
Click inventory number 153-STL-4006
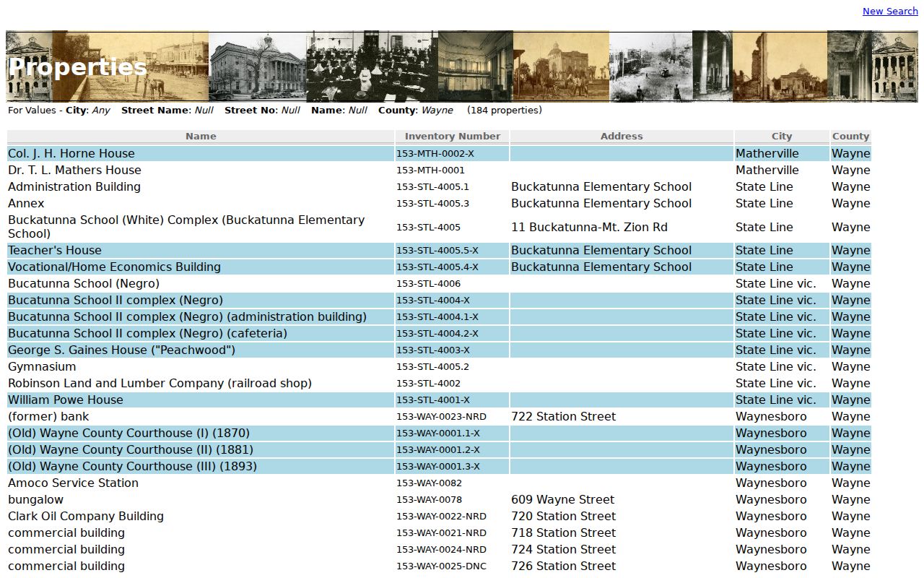428,284
